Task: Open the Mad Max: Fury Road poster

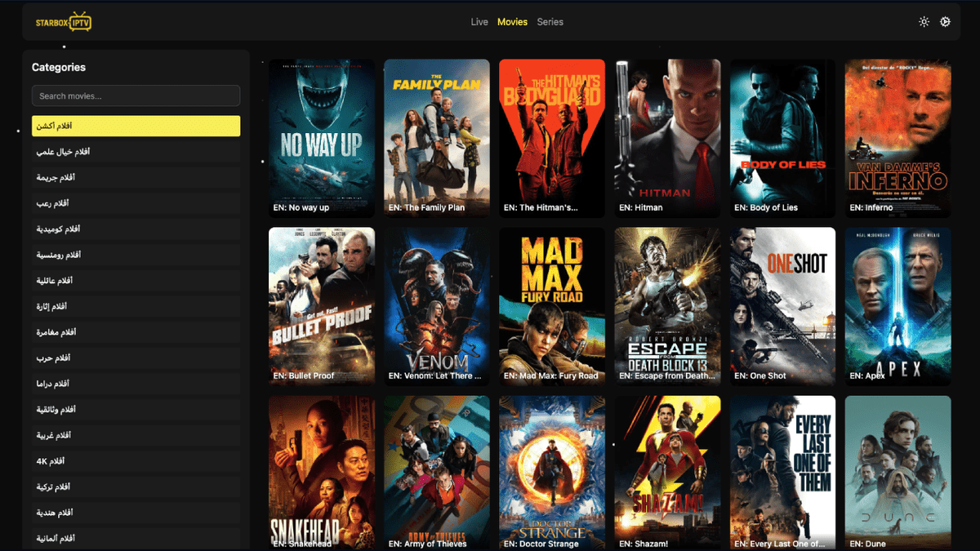Action: point(552,306)
